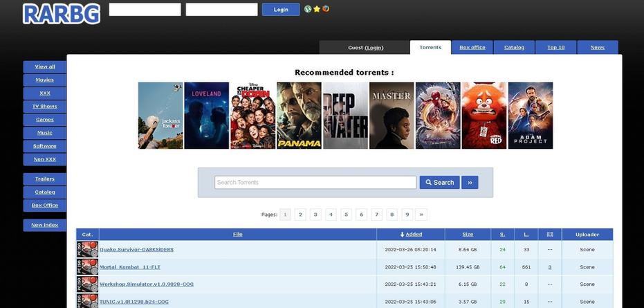Sort by seeders S. column
The image size is (644, 308).
(x=502, y=235)
